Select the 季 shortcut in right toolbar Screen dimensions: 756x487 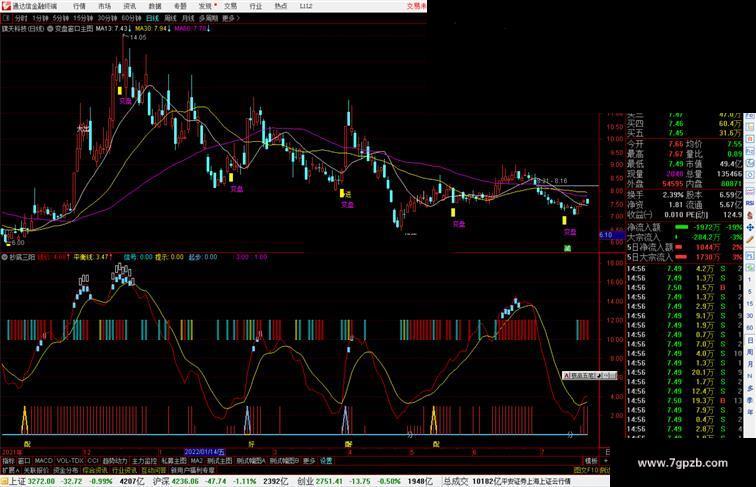750,400
